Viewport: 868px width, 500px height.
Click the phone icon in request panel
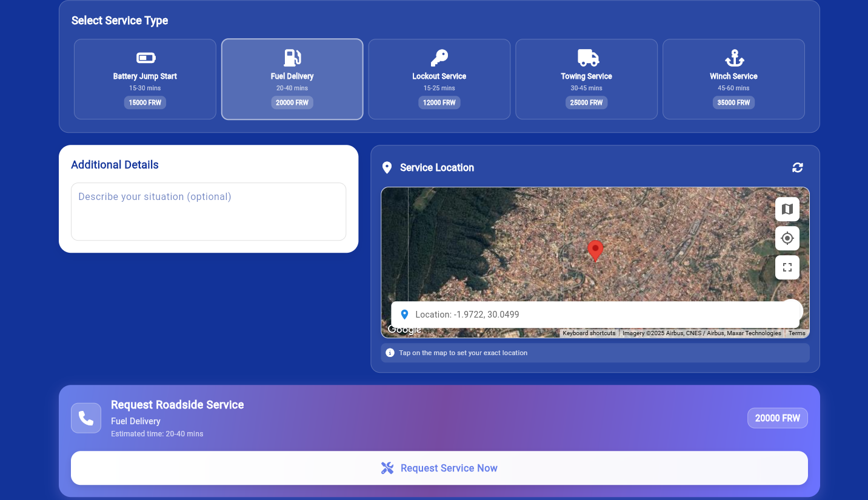click(x=86, y=418)
